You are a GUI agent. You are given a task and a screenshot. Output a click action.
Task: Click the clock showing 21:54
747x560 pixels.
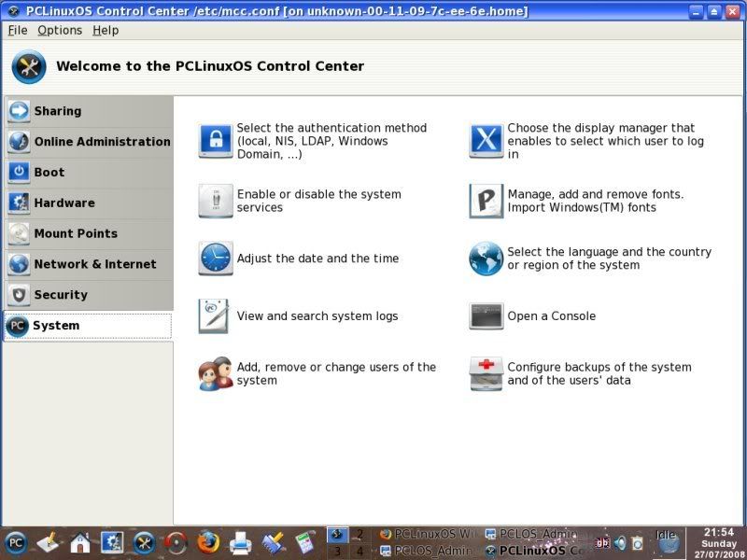(x=718, y=532)
